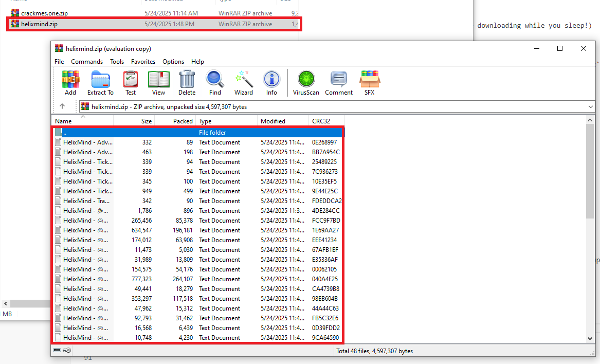Sort file list by Name column
Viewport: 600px width, 364px height.
tap(82, 121)
